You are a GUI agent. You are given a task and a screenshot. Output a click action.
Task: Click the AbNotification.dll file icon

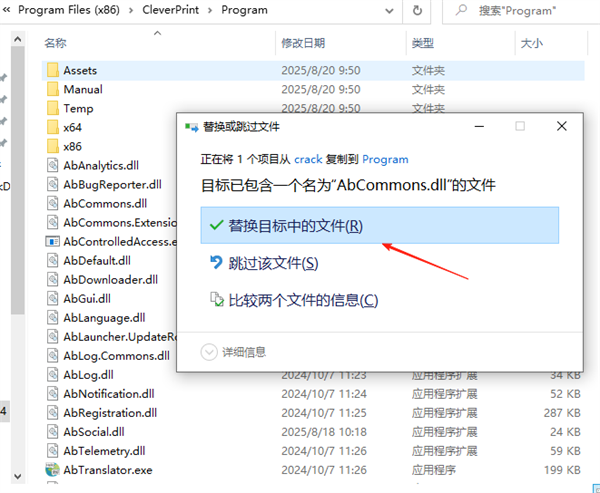[52, 393]
